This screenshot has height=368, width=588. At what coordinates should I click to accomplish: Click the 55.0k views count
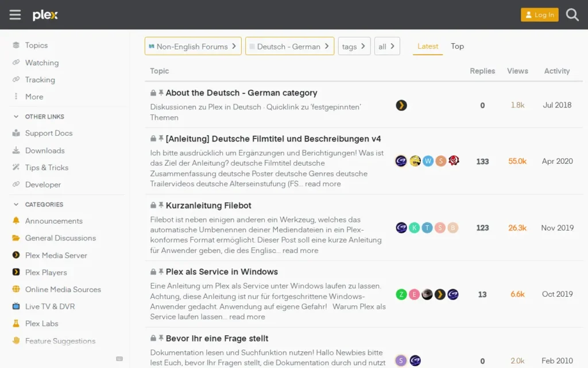(x=517, y=161)
